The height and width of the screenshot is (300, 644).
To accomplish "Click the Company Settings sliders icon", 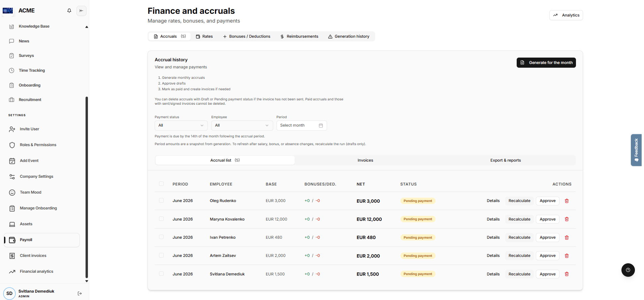I will 12,176.
